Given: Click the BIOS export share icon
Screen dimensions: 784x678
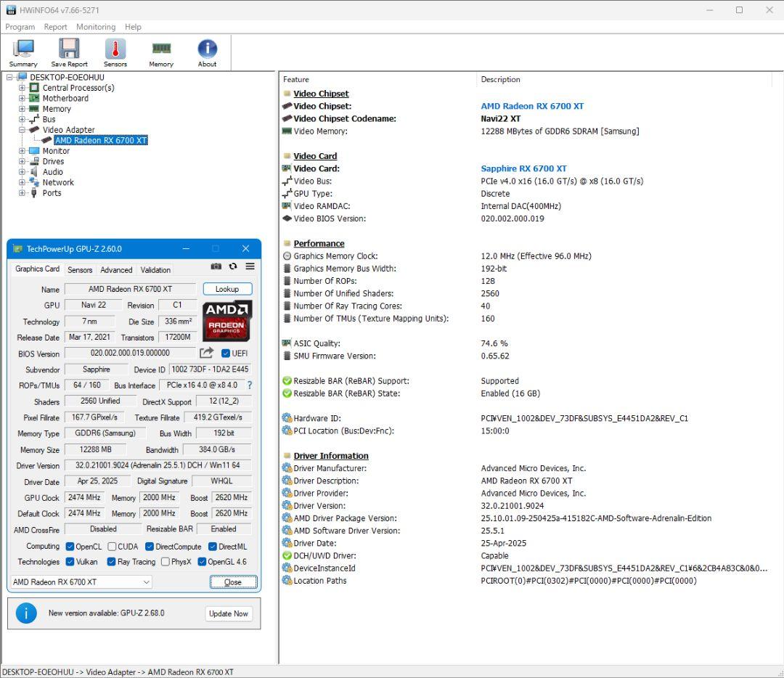Looking at the screenshot, I should point(207,354).
